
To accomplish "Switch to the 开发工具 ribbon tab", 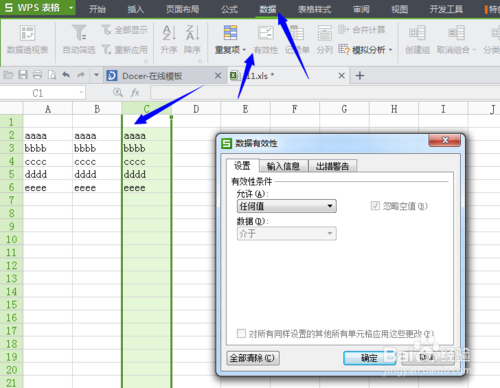I will [x=446, y=9].
